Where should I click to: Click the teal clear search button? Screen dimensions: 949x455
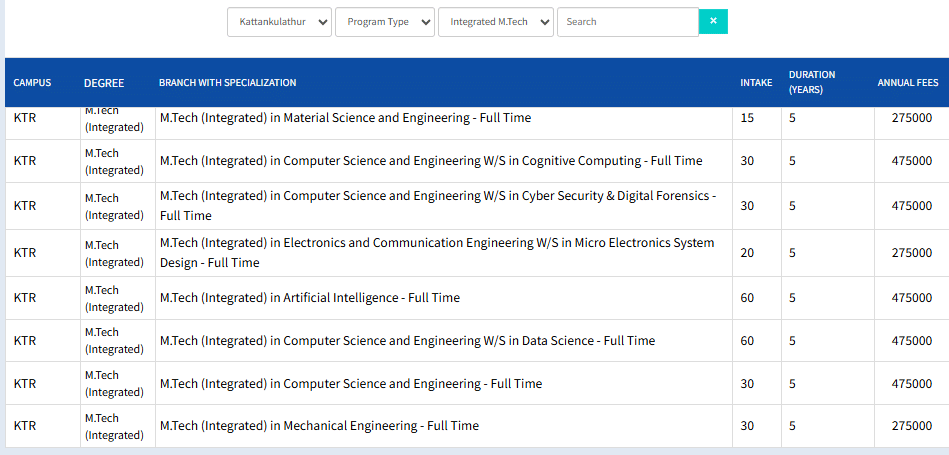[x=713, y=21]
